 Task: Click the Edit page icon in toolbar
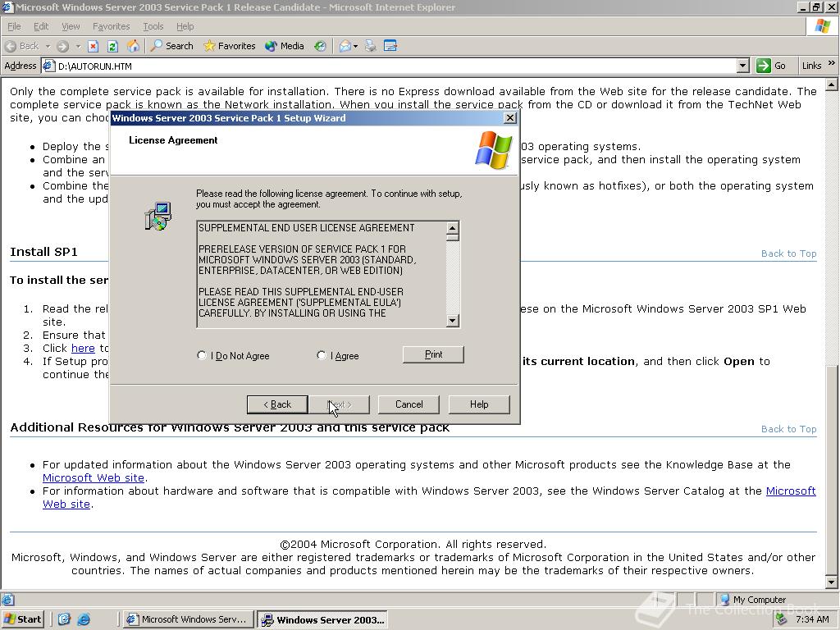pos(390,46)
